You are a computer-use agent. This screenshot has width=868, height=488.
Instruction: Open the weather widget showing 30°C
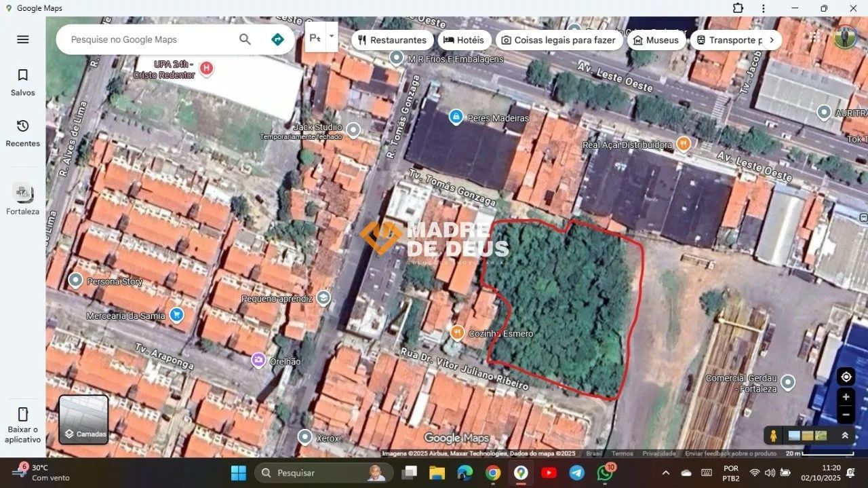41,472
